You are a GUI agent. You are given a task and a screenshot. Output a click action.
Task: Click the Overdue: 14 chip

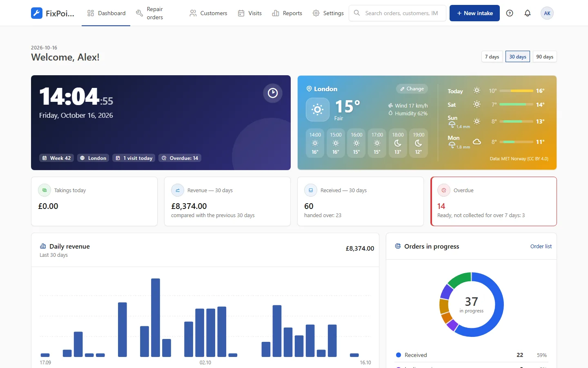click(180, 158)
